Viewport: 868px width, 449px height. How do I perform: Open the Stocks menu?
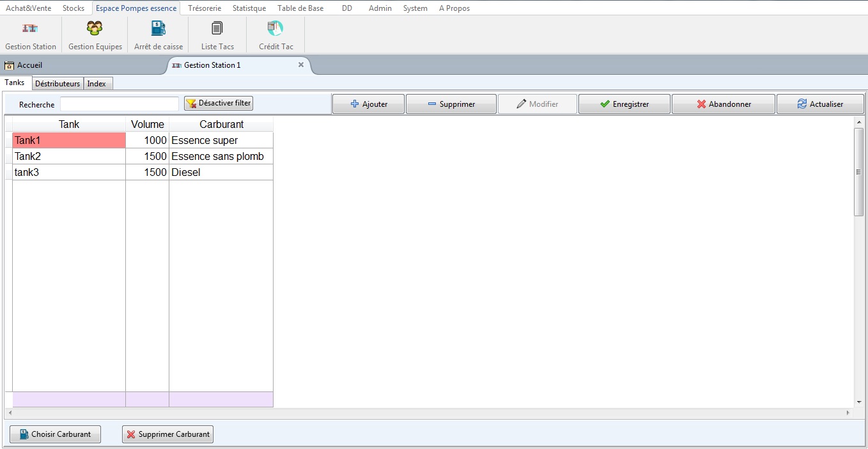pos(74,8)
